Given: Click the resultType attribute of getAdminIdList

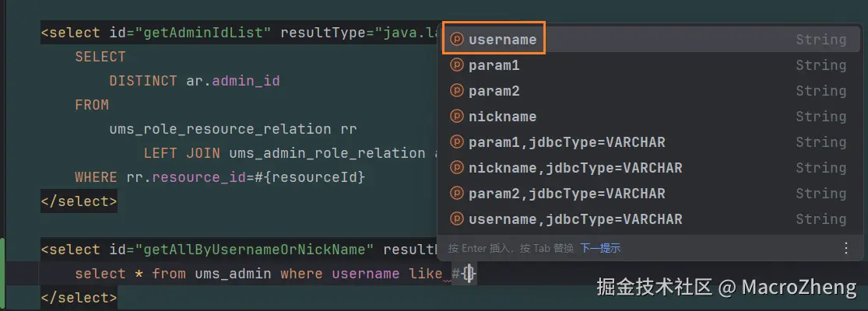Looking at the screenshot, I should coord(323,33).
